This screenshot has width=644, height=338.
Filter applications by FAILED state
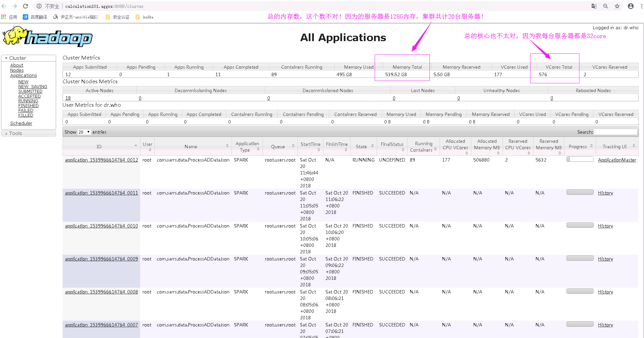click(x=26, y=111)
